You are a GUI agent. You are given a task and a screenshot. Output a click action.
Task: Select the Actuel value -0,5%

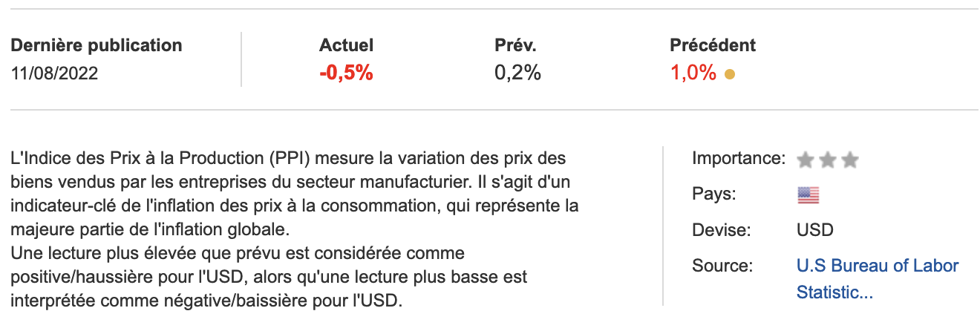click(x=346, y=73)
